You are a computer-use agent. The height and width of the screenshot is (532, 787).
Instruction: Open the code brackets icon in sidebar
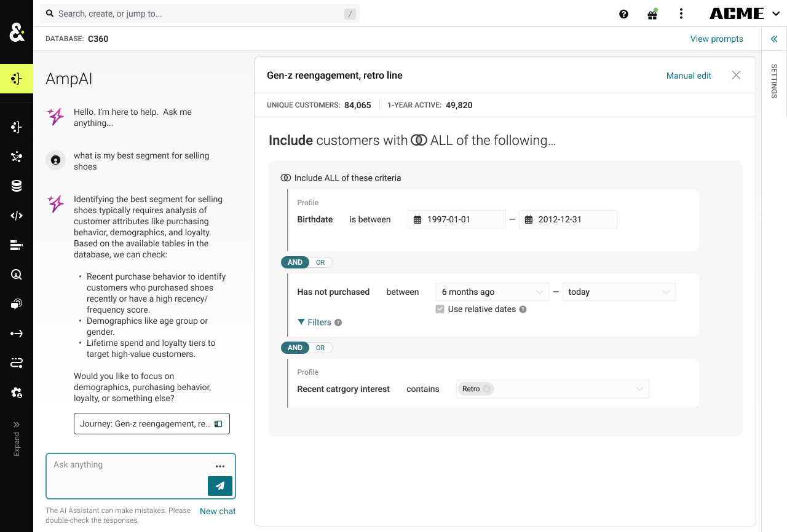17,216
